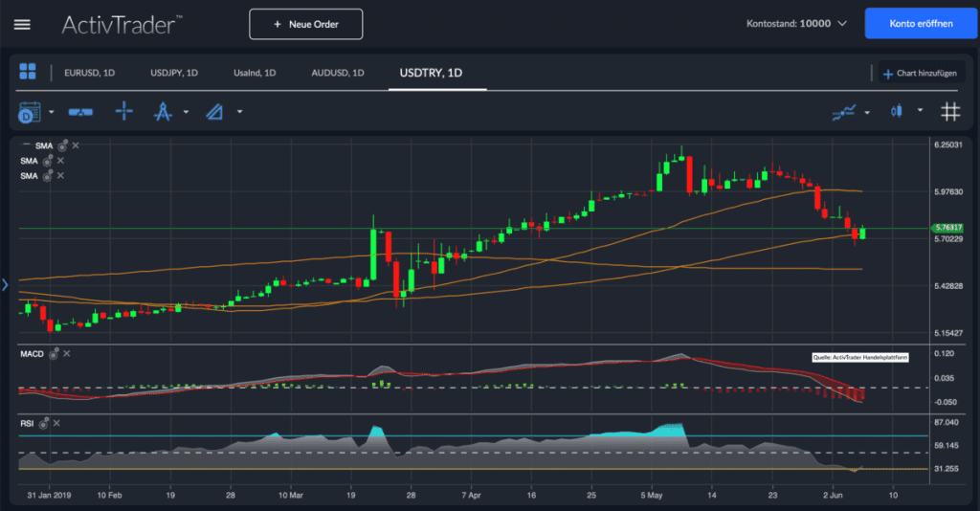Click the price axis value 5.42828
The height and width of the screenshot is (511, 980).
948,286
